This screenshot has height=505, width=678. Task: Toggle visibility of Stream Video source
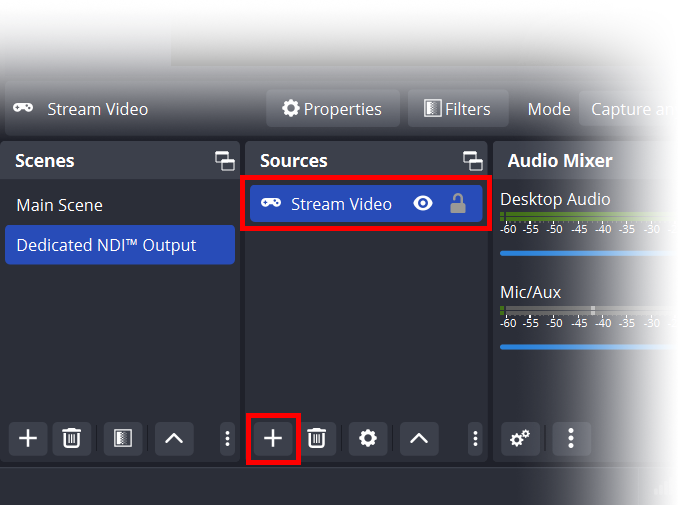[423, 204]
